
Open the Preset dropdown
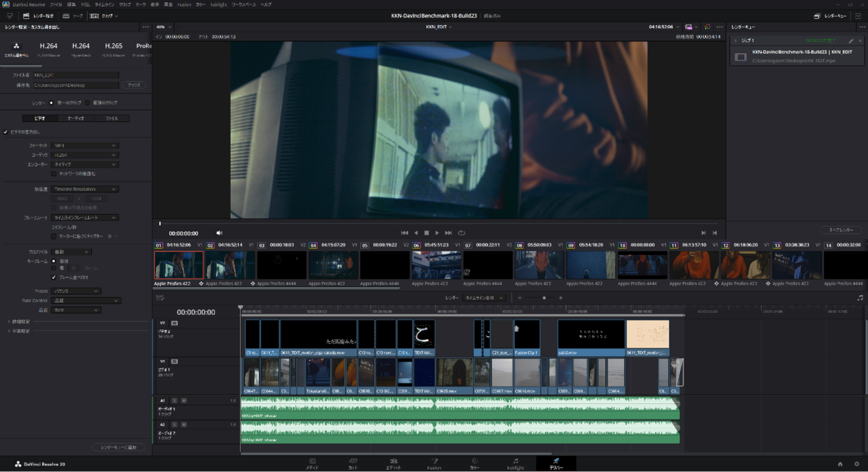[76, 291]
